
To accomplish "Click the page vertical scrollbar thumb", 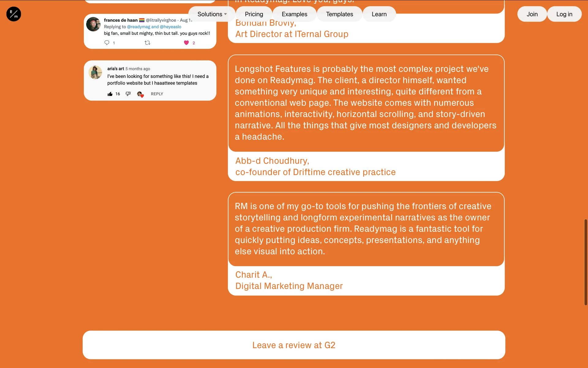I will [x=586, y=262].
